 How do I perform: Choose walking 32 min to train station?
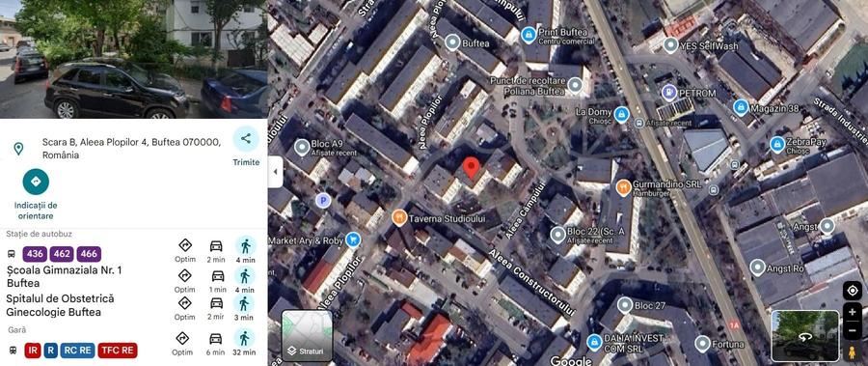click(x=245, y=342)
